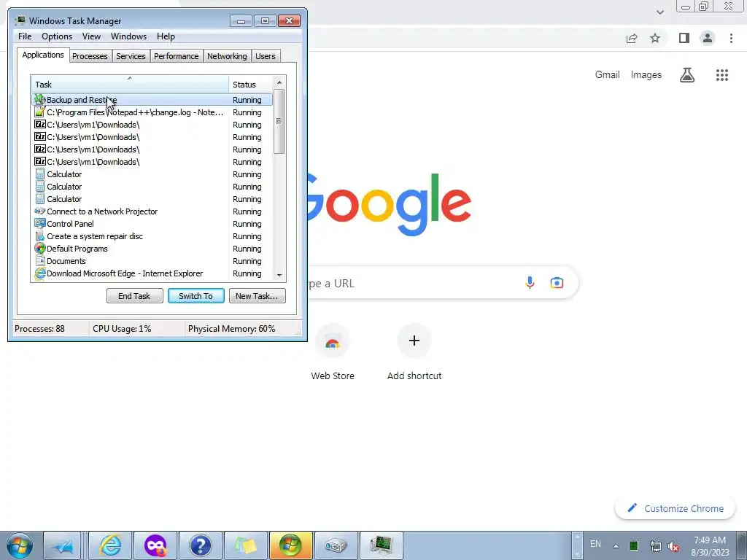Open the Search Labs flask icon
The height and width of the screenshot is (560, 747).
pos(687,75)
